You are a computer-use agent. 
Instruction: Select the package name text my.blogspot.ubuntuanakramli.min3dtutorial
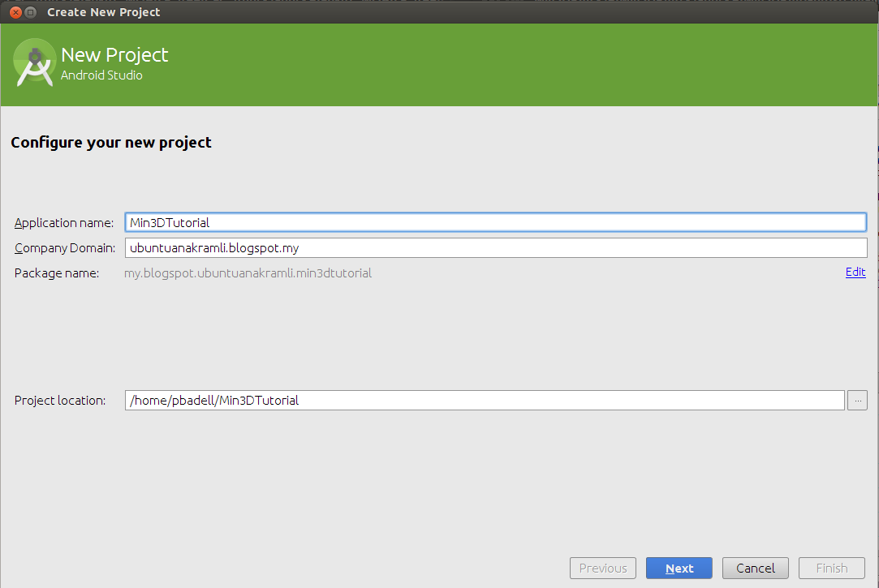[248, 273]
